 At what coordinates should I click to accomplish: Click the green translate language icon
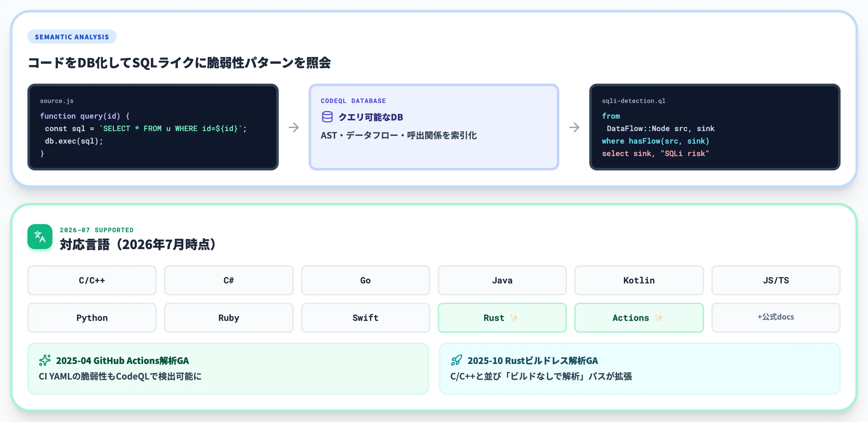tap(40, 237)
